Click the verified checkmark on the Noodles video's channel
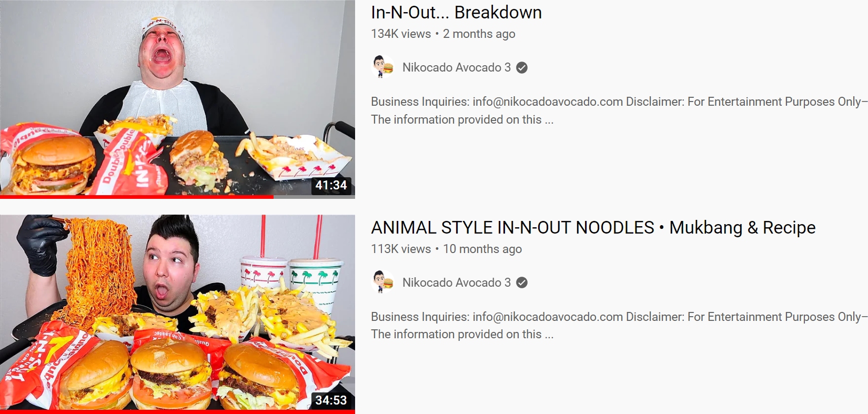Screen dimensions: 868x414 [522, 282]
